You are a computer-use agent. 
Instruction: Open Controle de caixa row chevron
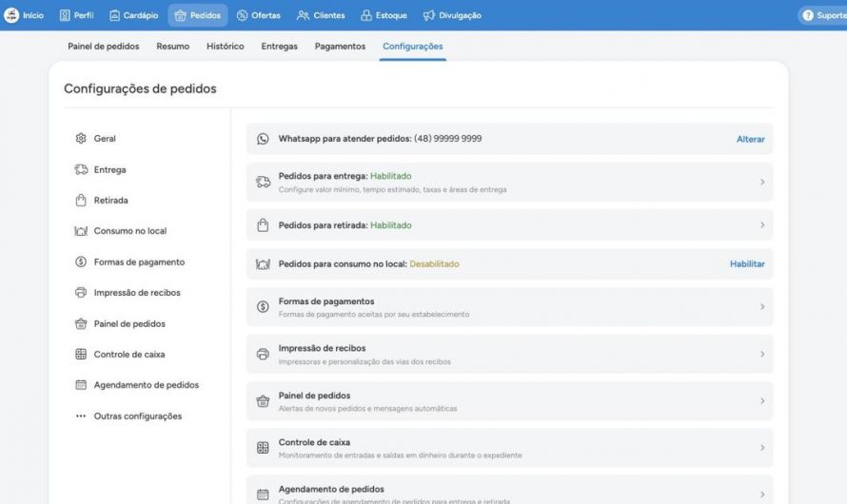[x=762, y=448]
